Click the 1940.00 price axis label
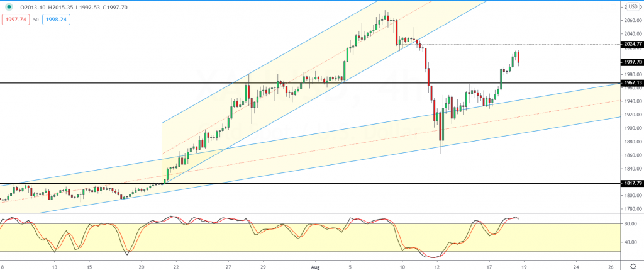Viewport: 644px width, 270px height. [633, 101]
